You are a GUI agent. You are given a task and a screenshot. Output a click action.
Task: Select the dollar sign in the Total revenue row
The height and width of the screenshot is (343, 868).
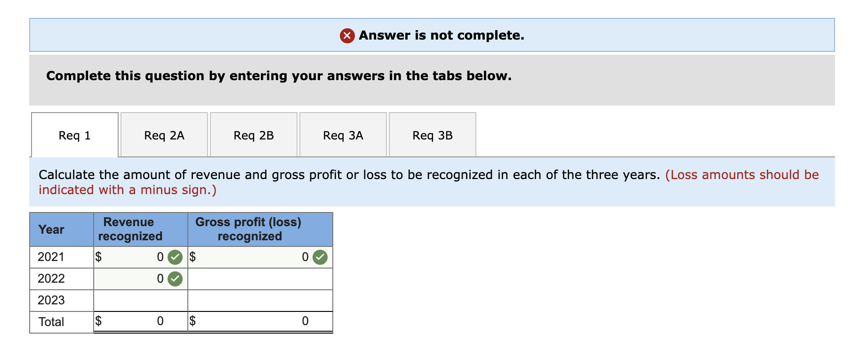(x=99, y=321)
